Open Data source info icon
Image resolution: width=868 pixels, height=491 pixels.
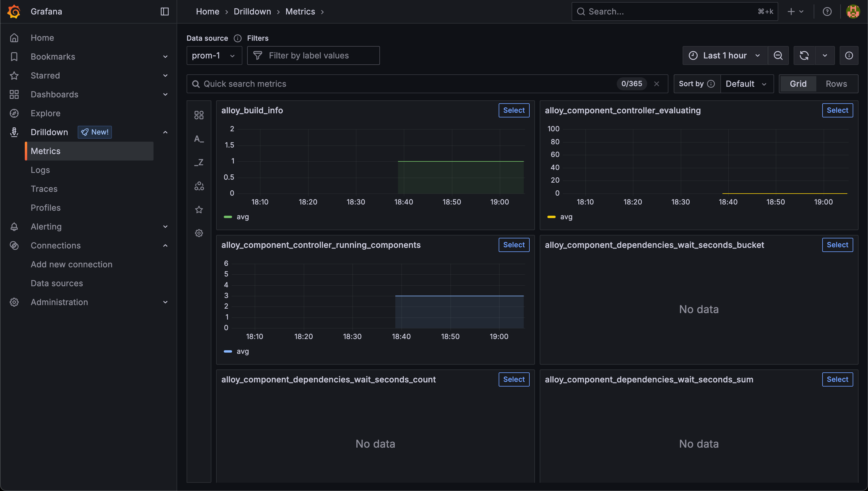237,38
